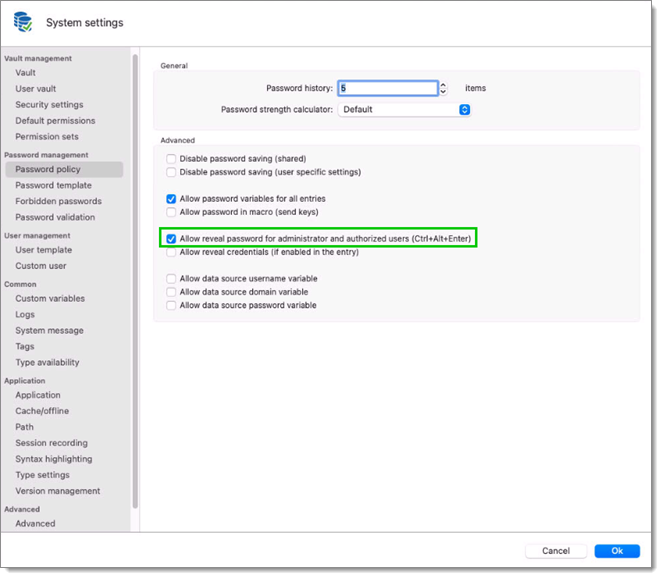Go to Custom variables

tap(50, 298)
